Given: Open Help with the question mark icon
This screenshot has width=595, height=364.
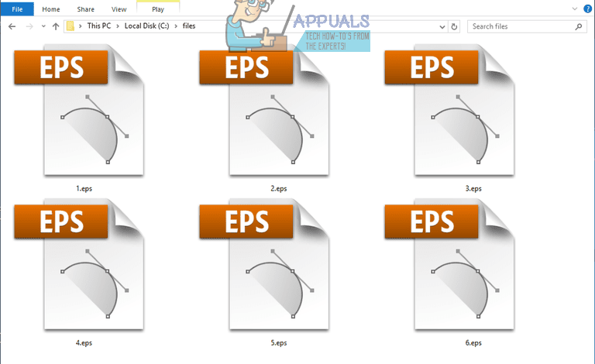Looking at the screenshot, I should click(587, 9).
